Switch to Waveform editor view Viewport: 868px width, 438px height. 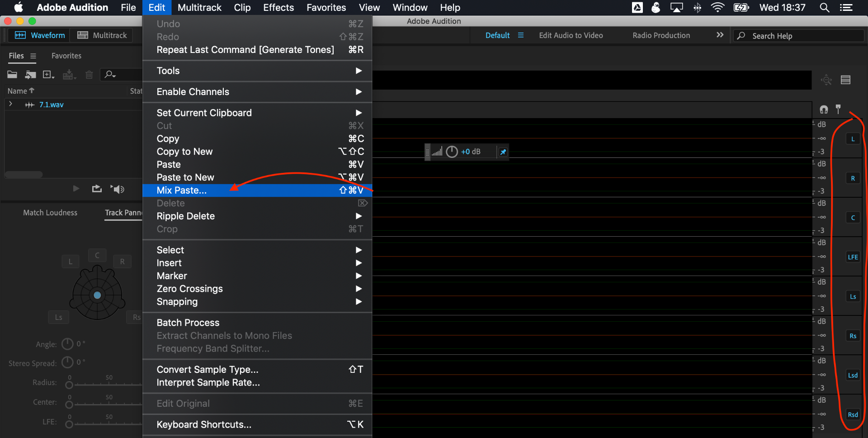[x=40, y=35]
